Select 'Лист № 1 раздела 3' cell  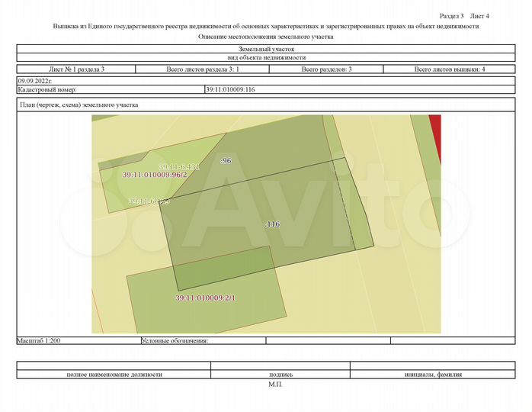(76, 69)
